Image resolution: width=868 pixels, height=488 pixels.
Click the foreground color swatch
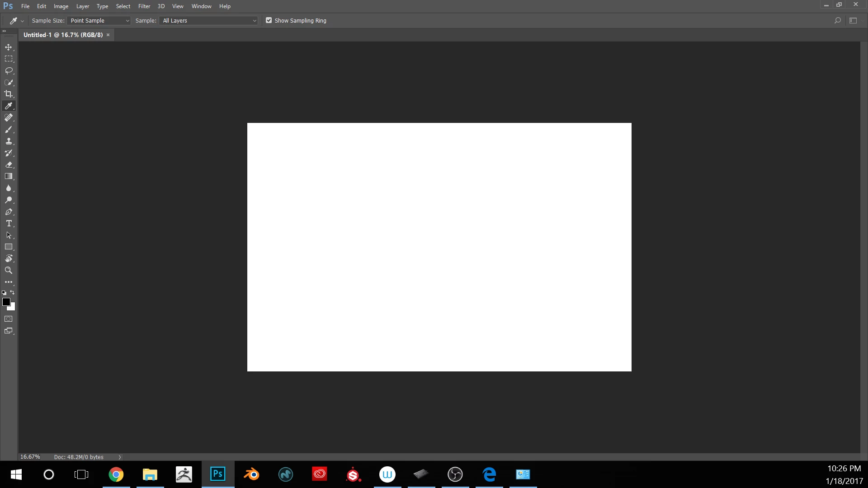(6, 302)
